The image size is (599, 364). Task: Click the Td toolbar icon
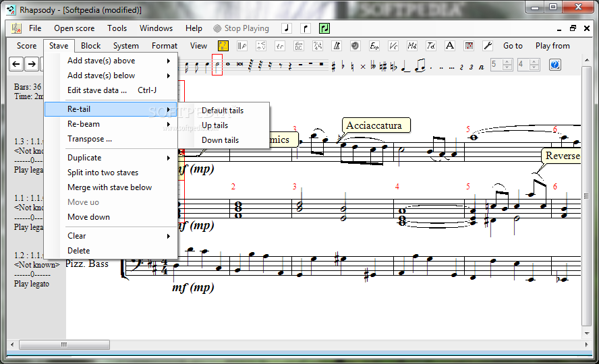431,46
